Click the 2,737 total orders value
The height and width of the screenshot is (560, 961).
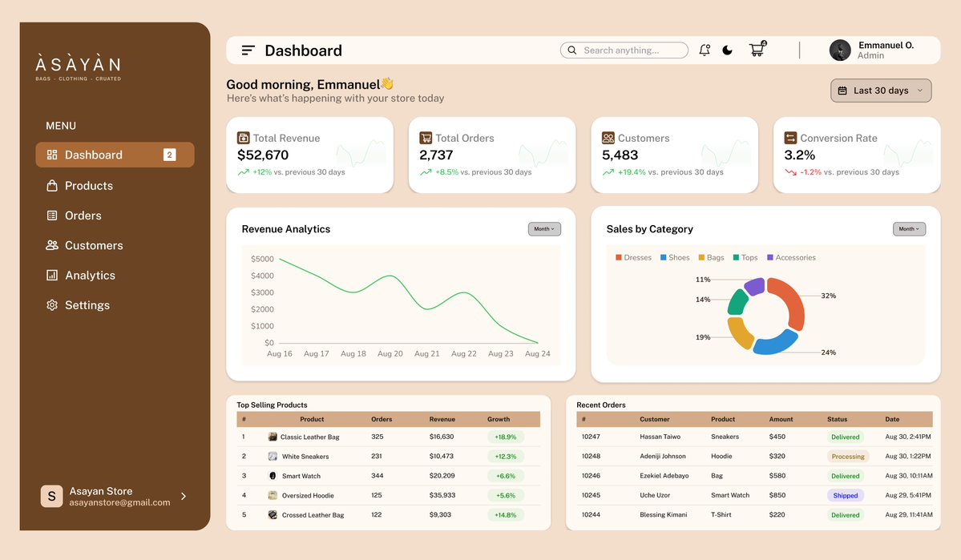point(436,155)
